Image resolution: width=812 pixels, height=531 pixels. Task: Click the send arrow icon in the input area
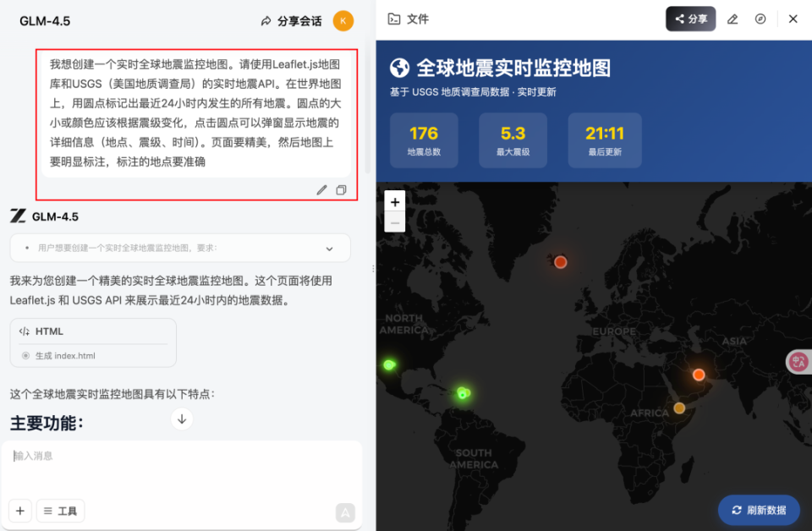(x=345, y=512)
